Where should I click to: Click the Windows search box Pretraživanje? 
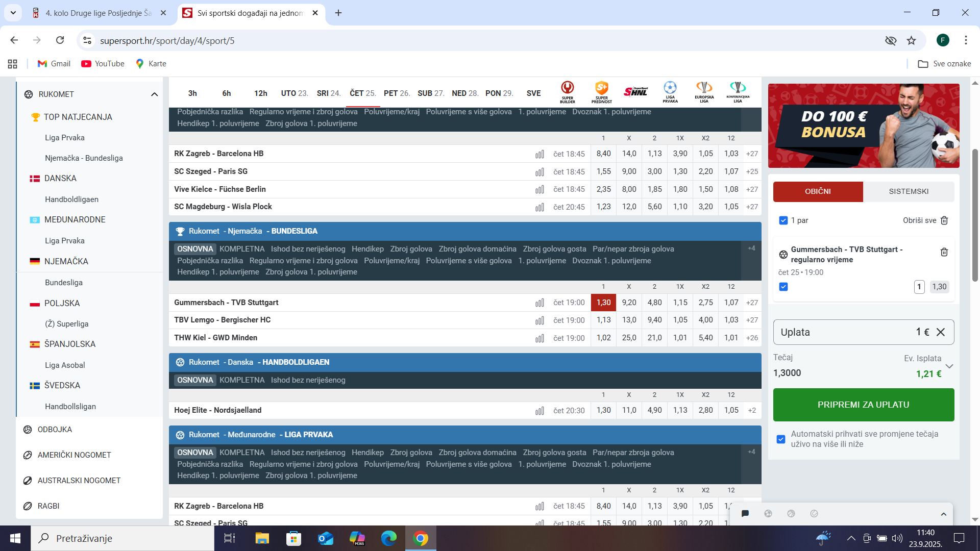point(122,538)
